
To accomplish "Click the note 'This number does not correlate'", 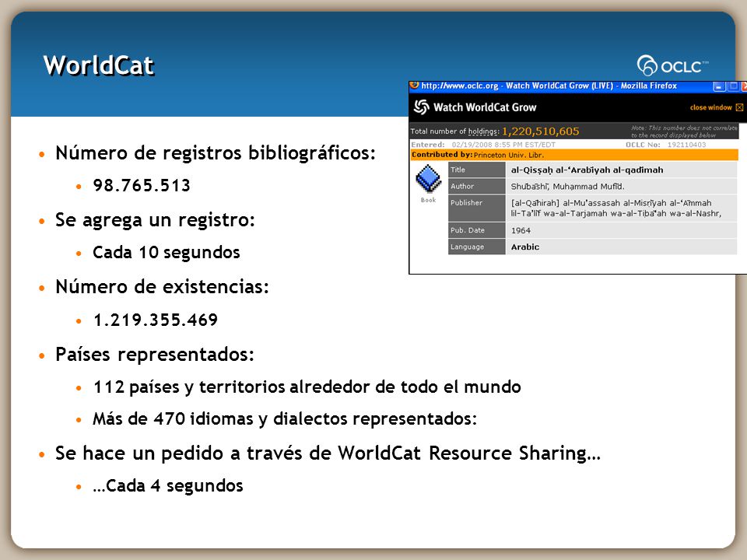I will (x=684, y=131).
